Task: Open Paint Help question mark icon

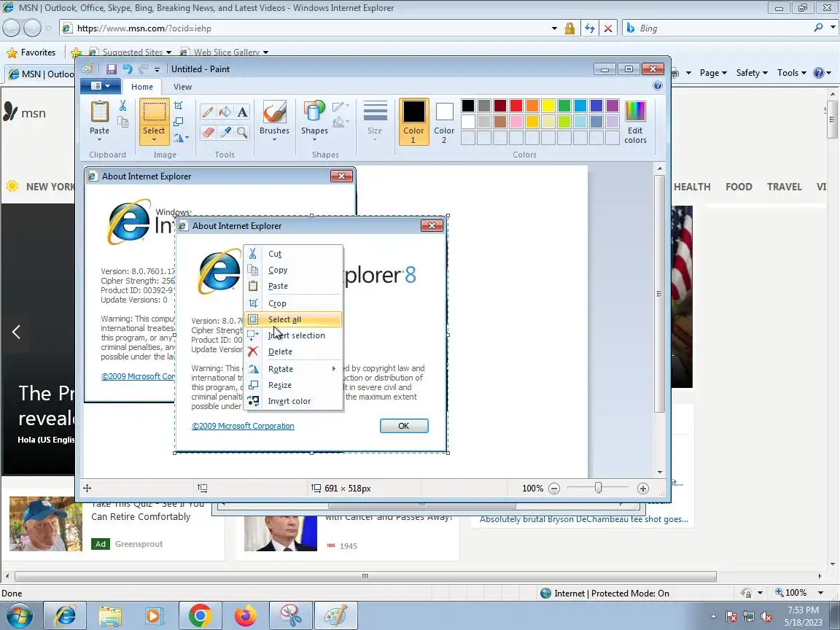Action: tap(657, 86)
